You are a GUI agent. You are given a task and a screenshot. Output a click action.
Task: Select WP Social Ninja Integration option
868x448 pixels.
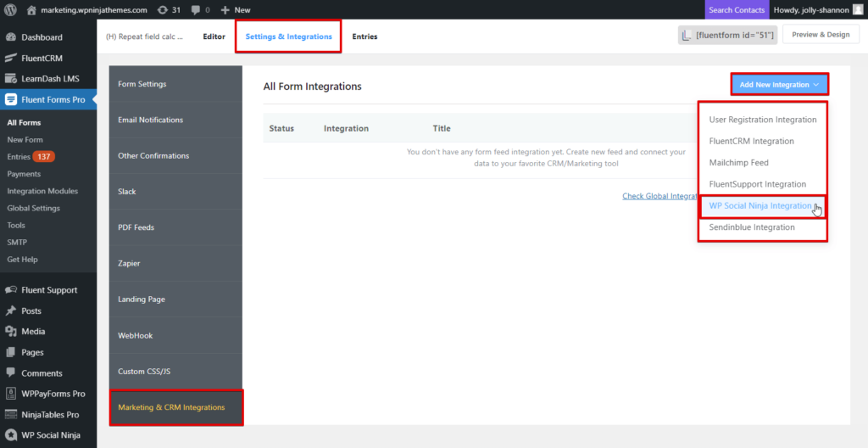[762, 205]
